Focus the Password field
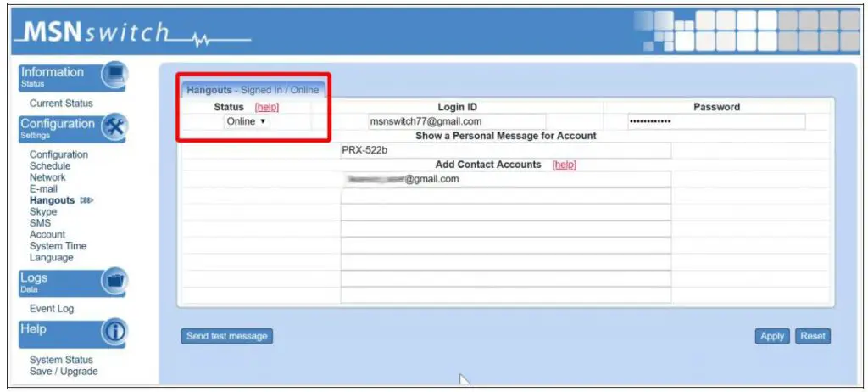The image size is (868, 392). 716,121
